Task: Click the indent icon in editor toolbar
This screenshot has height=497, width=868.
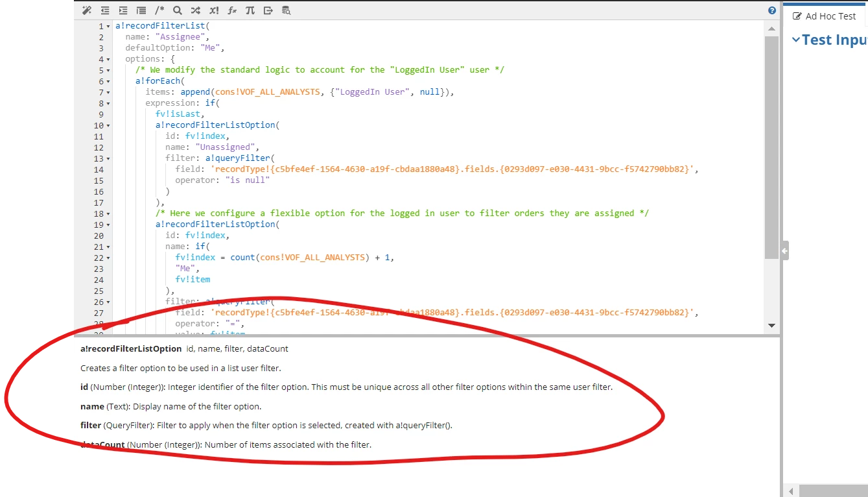Action: (x=123, y=10)
